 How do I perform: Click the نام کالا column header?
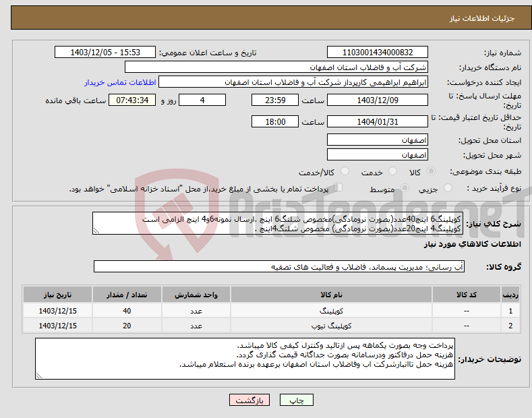click(x=331, y=295)
